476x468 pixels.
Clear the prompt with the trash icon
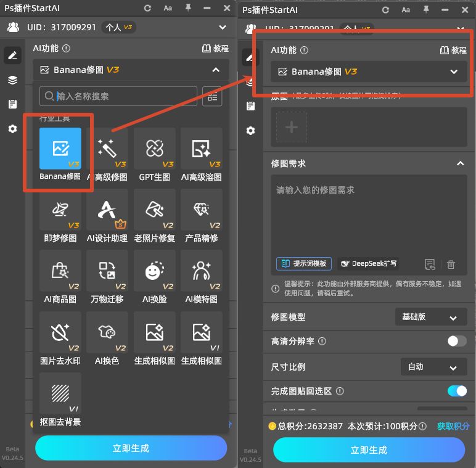click(451, 265)
